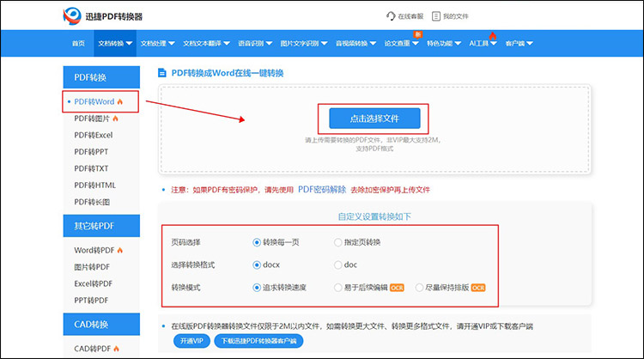Image resolution: width=644 pixels, height=359 pixels.
Task: Open PDF转Excel in sidebar
Action: [94, 135]
